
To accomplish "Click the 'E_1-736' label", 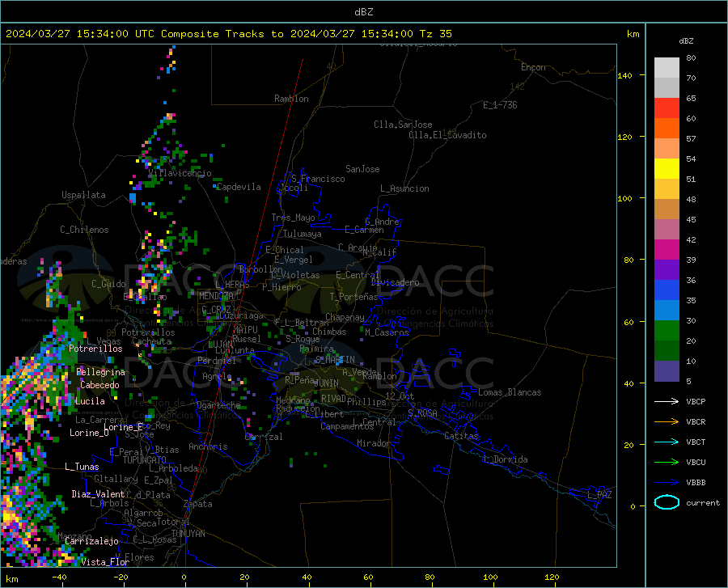I will click(500, 105).
